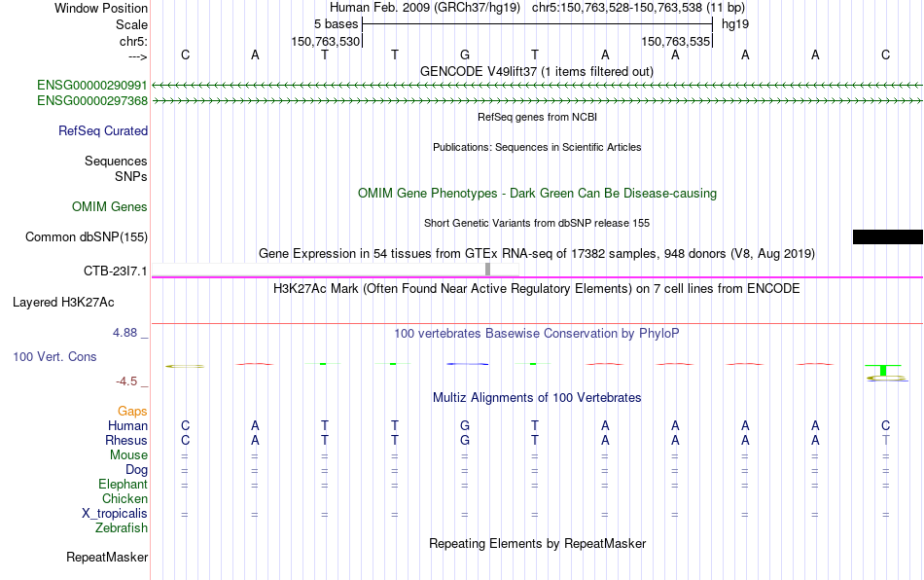The image size is (924, 580).
Task: Click the Publications: Sequences in Scientific Articles title
Action: point(537,147)
